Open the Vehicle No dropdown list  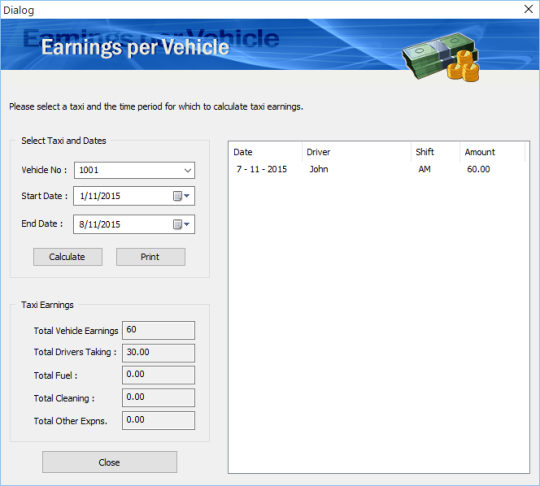point(187,170)
